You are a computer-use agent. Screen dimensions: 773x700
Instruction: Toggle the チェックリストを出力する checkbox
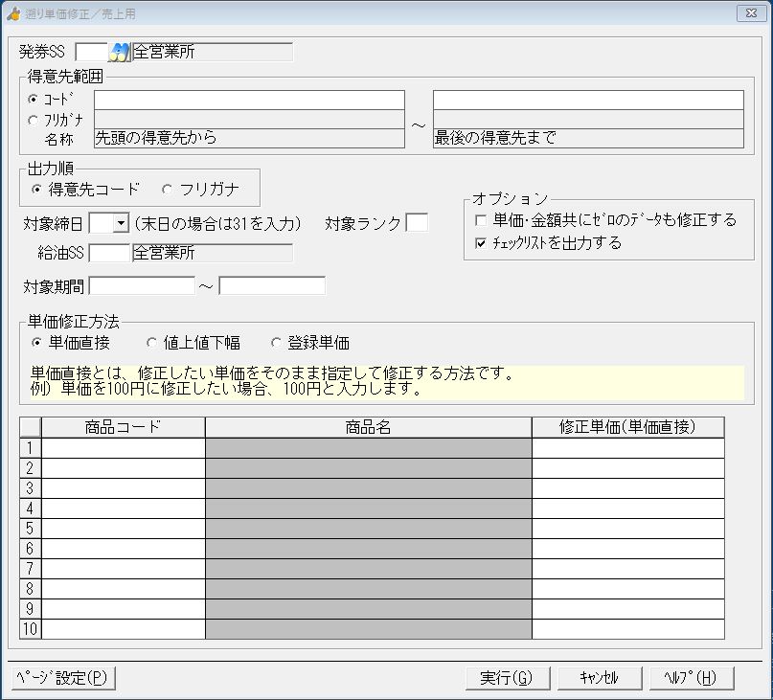480,243
